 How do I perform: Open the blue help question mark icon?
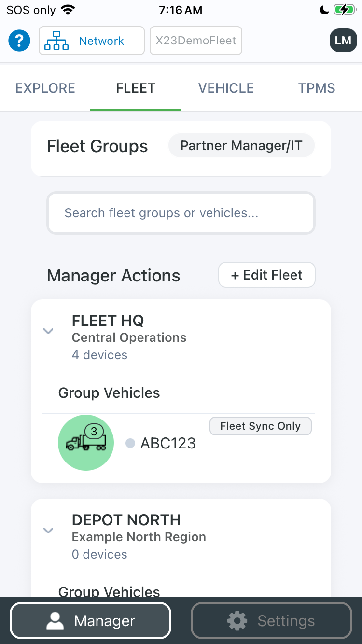pos(19,41)
